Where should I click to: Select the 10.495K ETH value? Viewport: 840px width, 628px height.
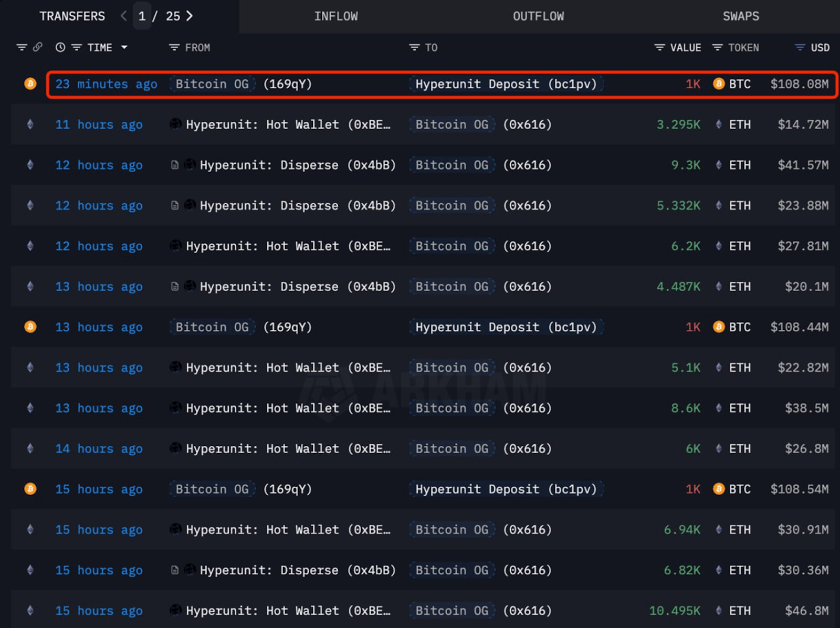pyautogui.click(x=675, y=610)
